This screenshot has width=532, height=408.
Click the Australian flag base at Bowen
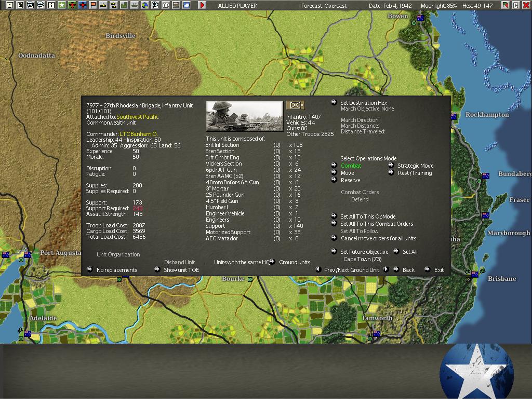click(x=420, y=18)
